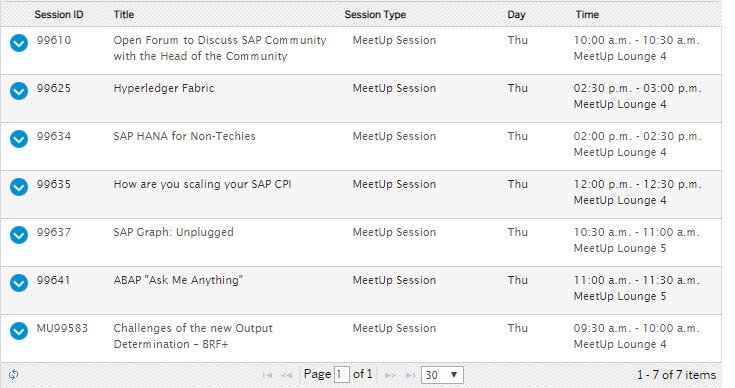The width and height of the screenshot is (735, 388).
Task: Go to the previous page of results
Action: (x=286, y=375)
